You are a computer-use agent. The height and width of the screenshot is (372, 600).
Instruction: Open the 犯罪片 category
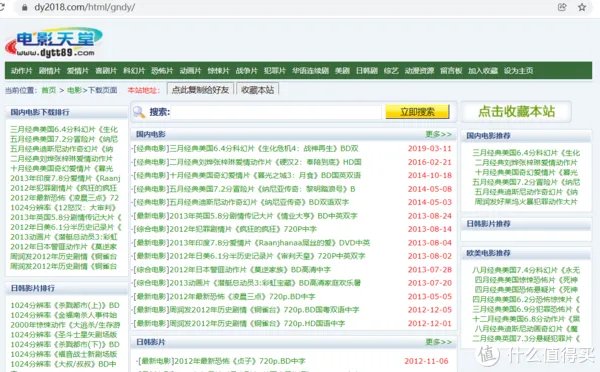coord(275,71)
